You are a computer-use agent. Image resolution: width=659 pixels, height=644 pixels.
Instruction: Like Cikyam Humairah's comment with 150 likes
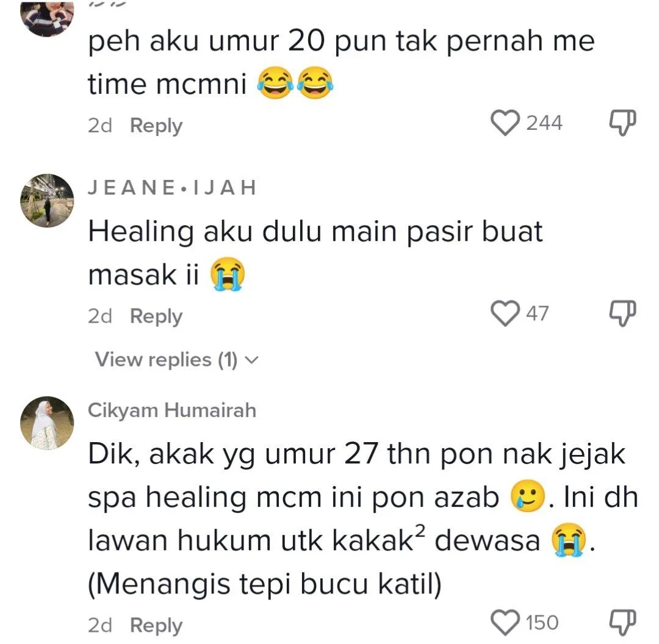coord(505,623)
